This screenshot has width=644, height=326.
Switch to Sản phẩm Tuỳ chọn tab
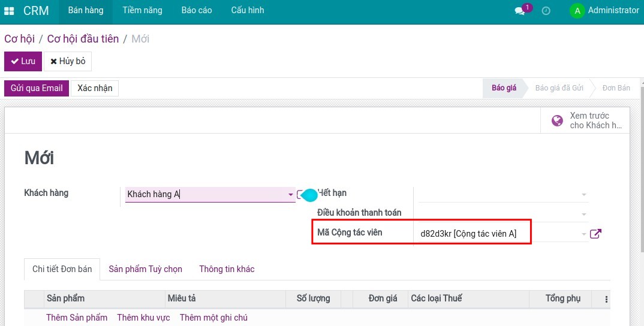click(145, 269)
